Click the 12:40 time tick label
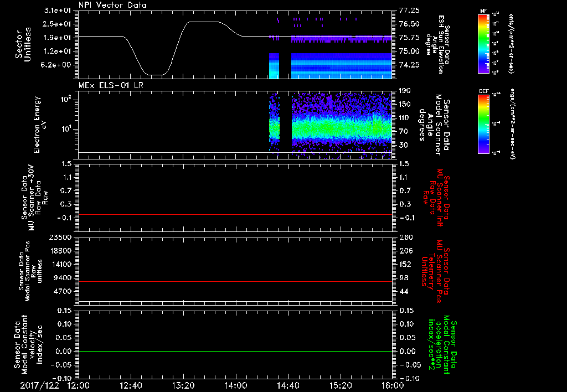The width and height of the screenshot is (567, 392). pyautogui.click(x=131, y=385)
